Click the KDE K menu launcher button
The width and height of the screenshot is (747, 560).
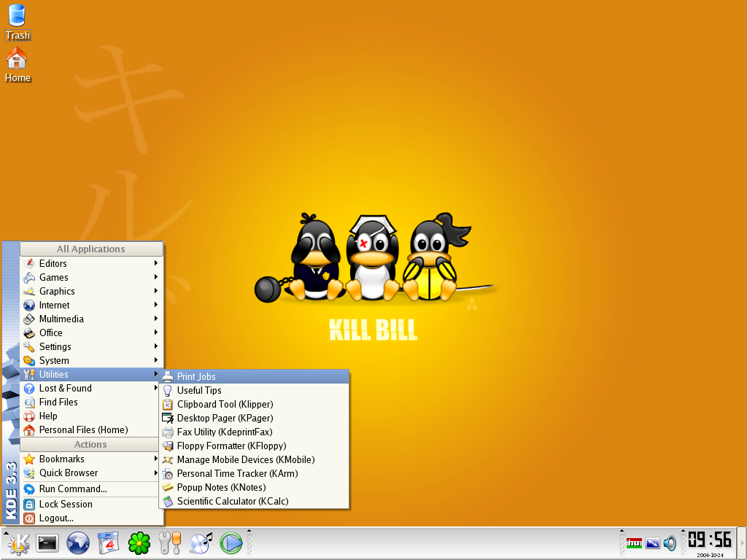point(18,543)
